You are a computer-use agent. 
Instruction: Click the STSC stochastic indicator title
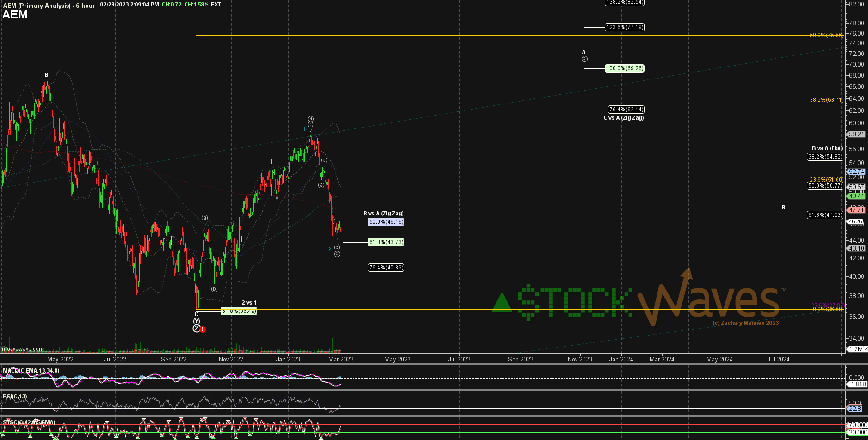pyautogui.click(x=29, y=422)
